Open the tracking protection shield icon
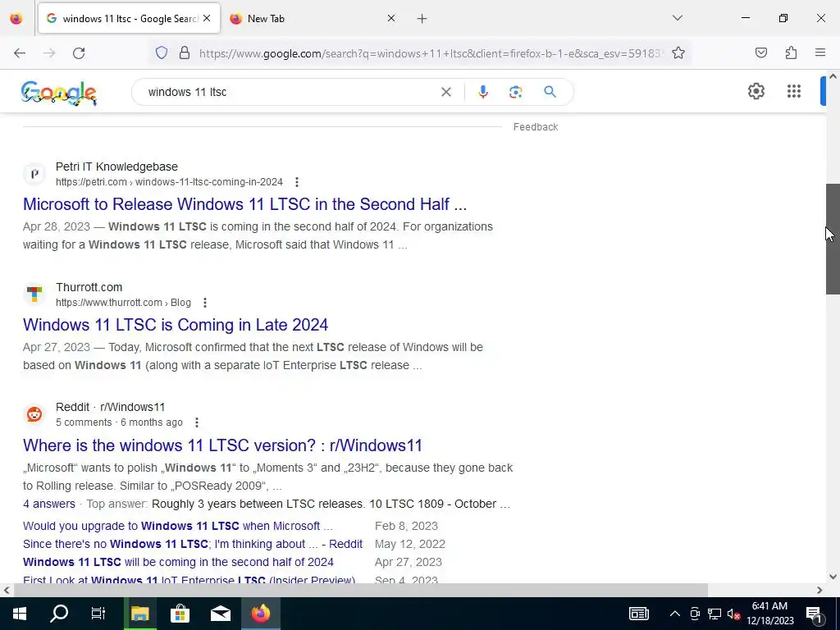This screenshot has height=630, width=840. (x=162, y=53)
